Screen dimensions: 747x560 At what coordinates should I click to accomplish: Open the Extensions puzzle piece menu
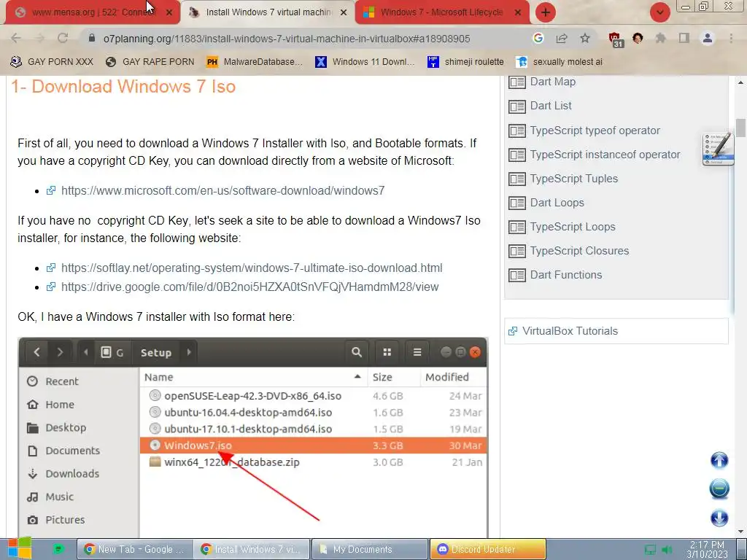[x=661, y=38]
